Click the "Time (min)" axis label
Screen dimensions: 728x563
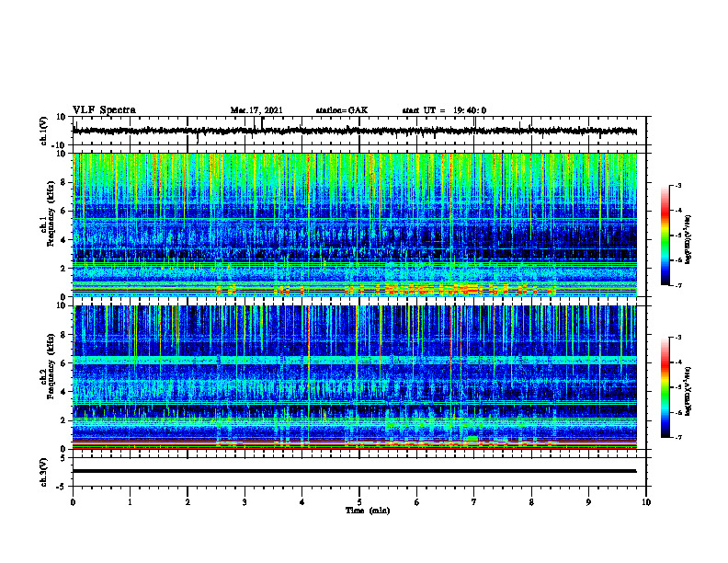click(x=368, y=511)
